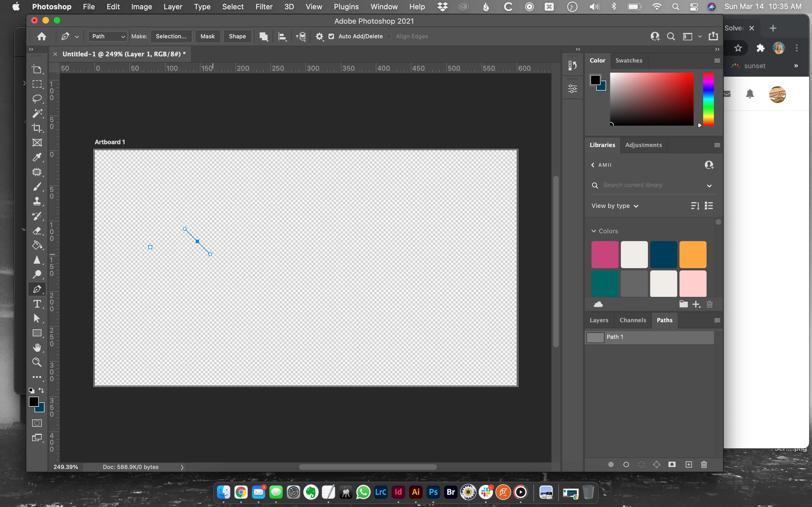This screenshot has height=507, width=812.
Task: Click the Selection... button
Action: click(171, 36)
